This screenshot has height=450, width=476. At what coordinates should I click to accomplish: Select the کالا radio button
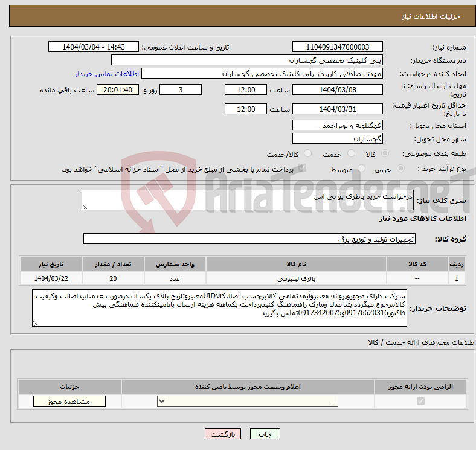click(x=385, y=153)
